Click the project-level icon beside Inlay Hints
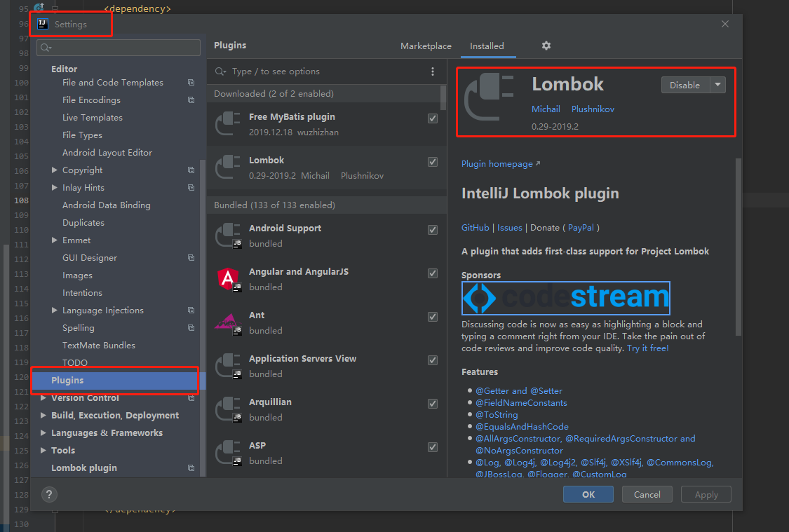789x532 pixels. tap(191, 188)
